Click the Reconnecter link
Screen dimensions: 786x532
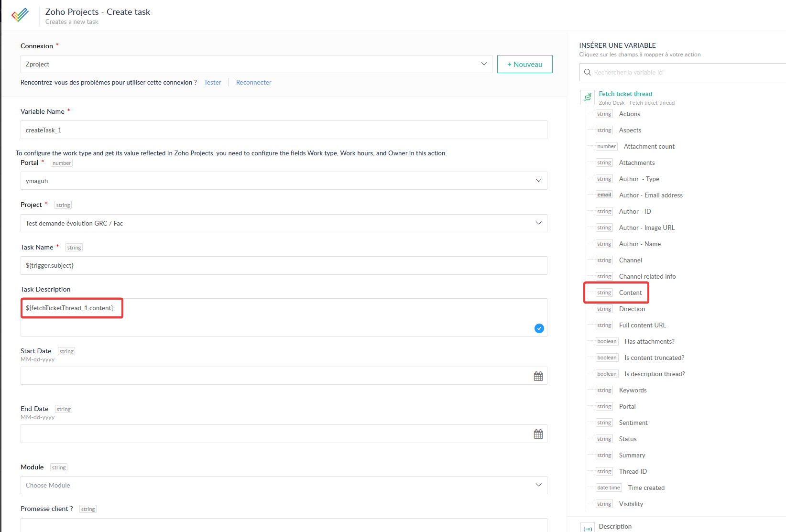254,82
